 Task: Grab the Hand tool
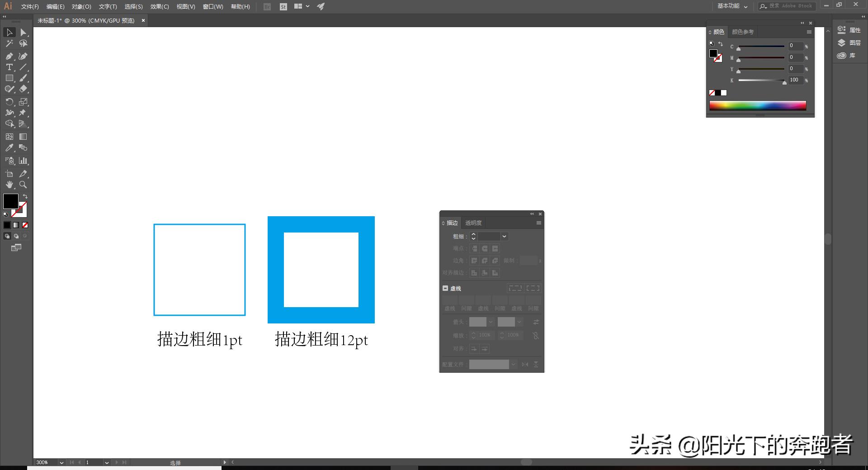pos(9,185)
